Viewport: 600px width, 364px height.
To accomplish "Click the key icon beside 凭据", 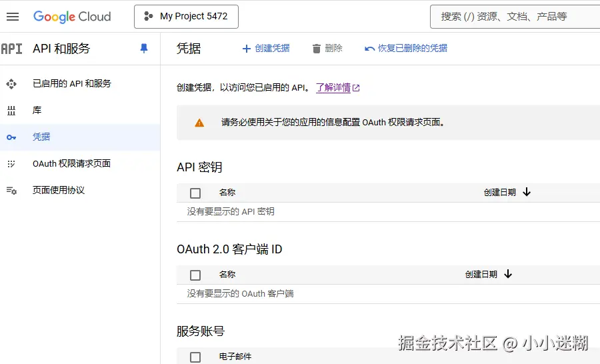I will 11,137.
